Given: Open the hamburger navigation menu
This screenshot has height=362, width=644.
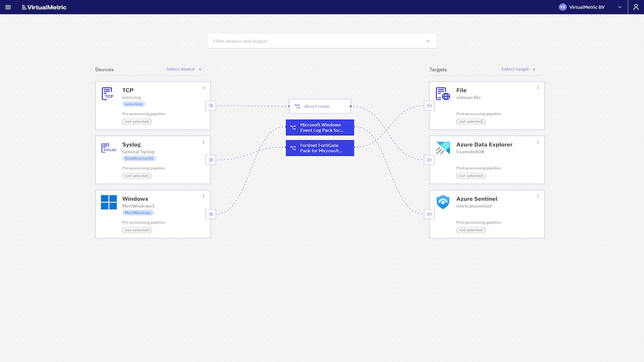Looking at the screenshot, I should [8, 7].
